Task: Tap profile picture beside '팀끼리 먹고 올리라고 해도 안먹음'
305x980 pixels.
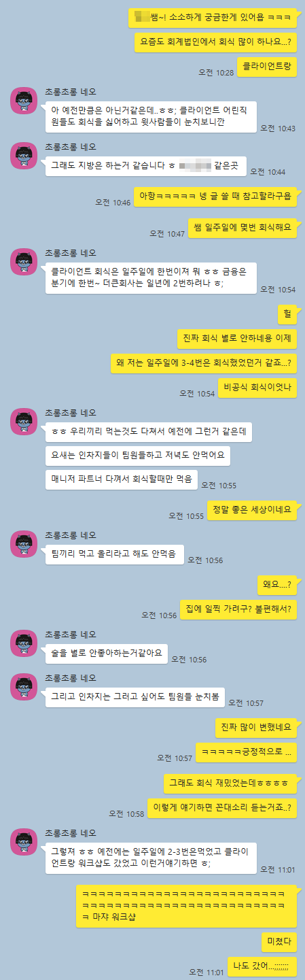Action: (23, 545)
